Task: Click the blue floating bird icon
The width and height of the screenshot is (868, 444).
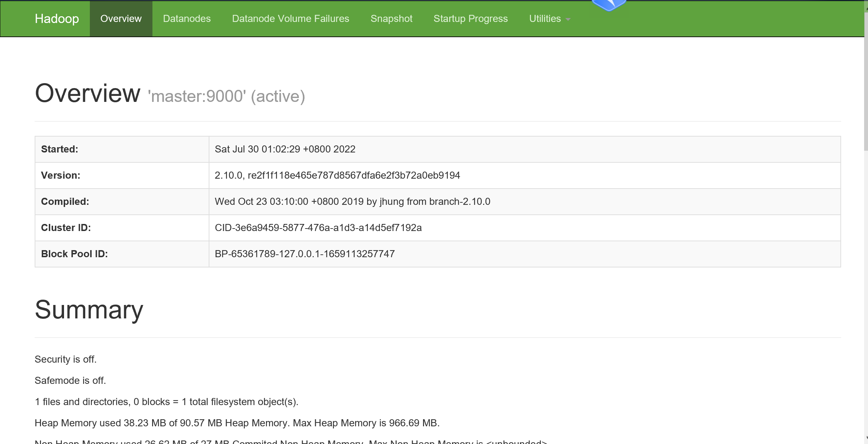Action: click(609, 5)
